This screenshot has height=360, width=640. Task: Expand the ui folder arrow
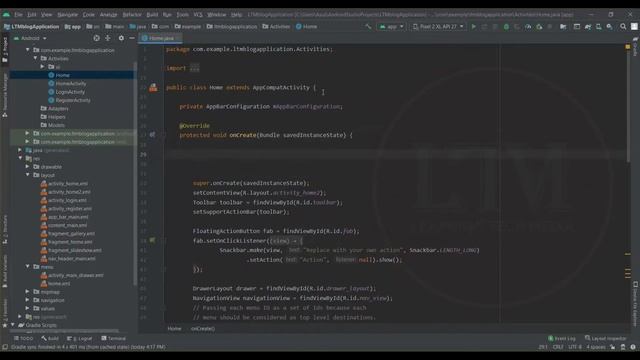point(42,67)
